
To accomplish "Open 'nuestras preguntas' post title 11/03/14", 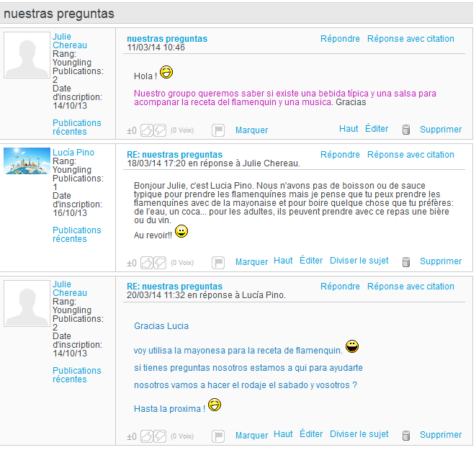I will point(167,39).
